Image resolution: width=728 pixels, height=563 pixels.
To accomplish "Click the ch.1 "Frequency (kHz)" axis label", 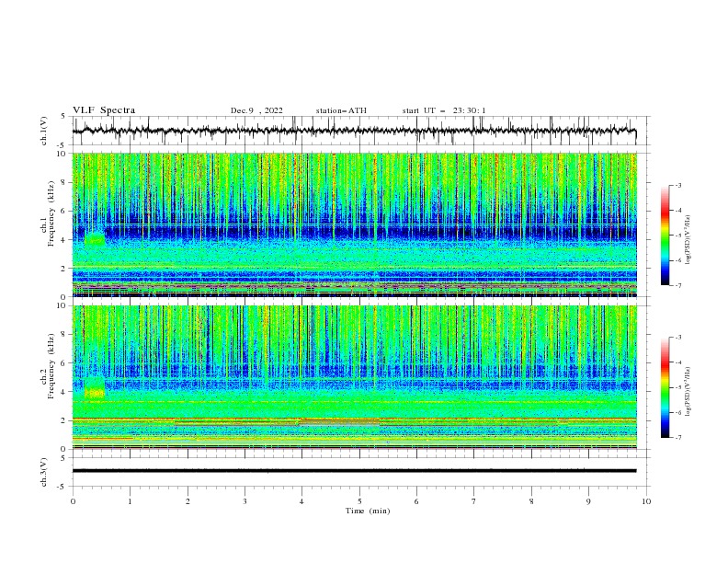I will coord(51,214).
